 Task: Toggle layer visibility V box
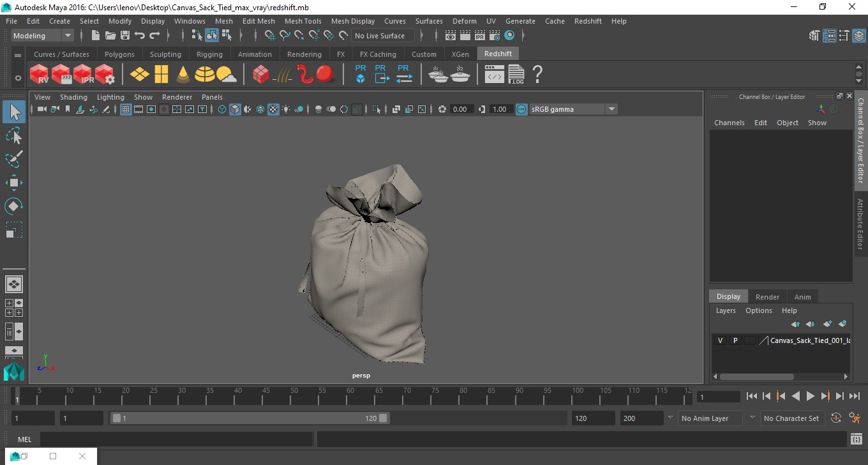click(x=720, y=340)
